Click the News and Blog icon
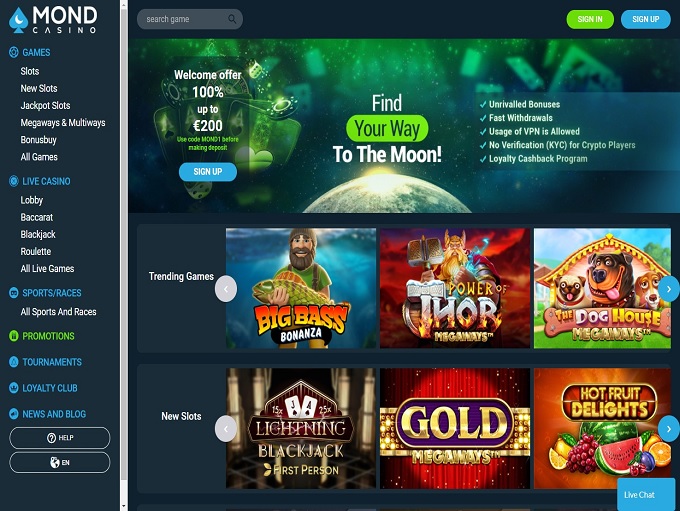The image size is (680, 511). pyautogui.click(x=13, y=414)
